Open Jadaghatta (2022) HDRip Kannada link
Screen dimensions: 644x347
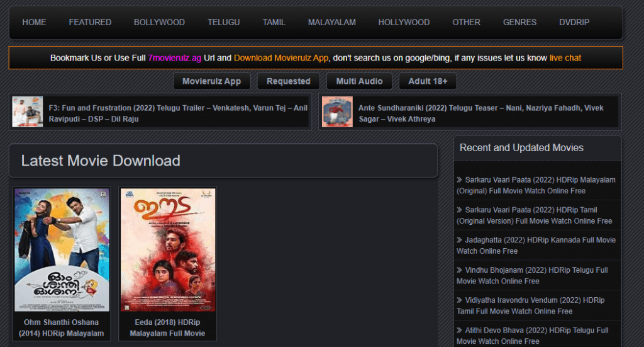pyautogui.click(x=536, y=246)
